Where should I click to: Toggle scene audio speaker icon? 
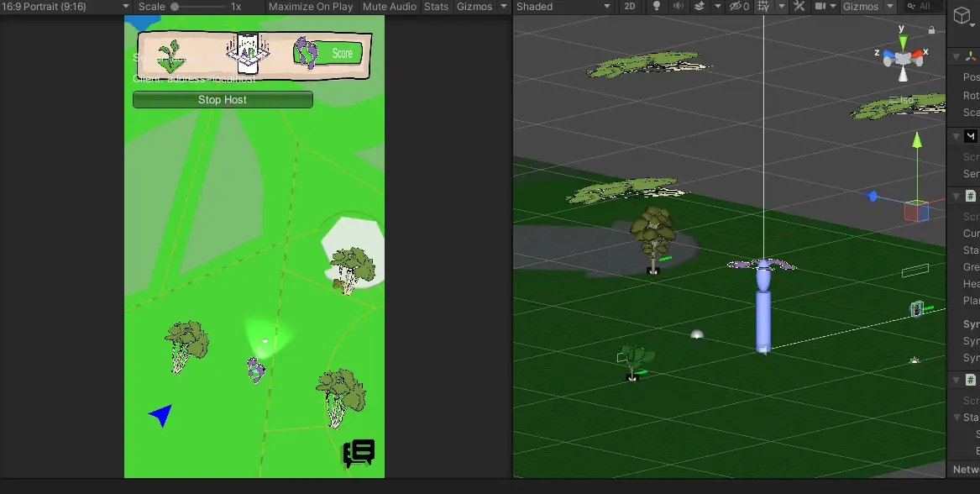pos(677,7)
